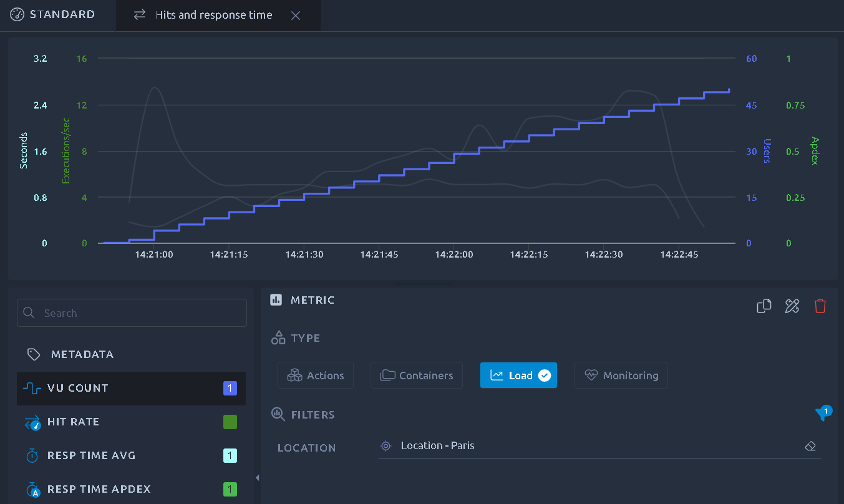This screenshot has height=504, width=844.
Task: Select the RESP TIME AVG metric row
Action: coord(131,456)
